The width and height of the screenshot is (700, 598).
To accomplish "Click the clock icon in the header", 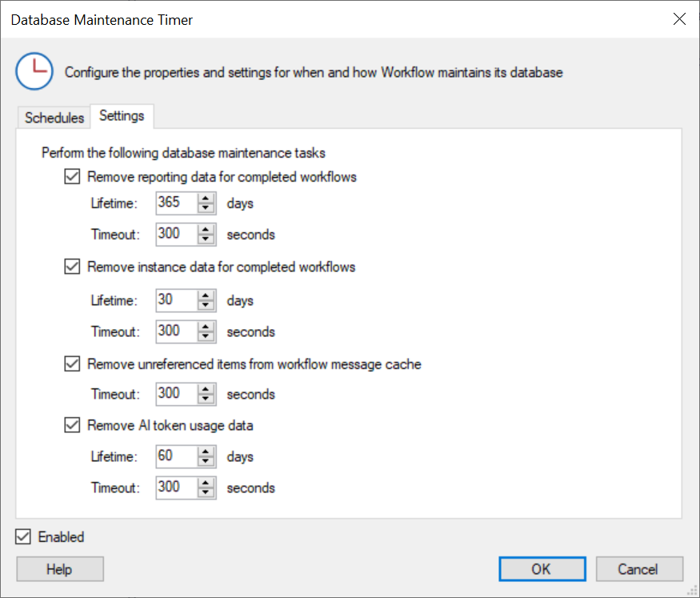I will pos(34,72).
